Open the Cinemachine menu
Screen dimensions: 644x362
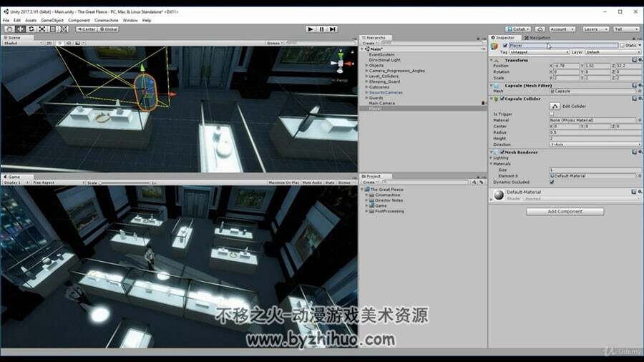[106, 20]
